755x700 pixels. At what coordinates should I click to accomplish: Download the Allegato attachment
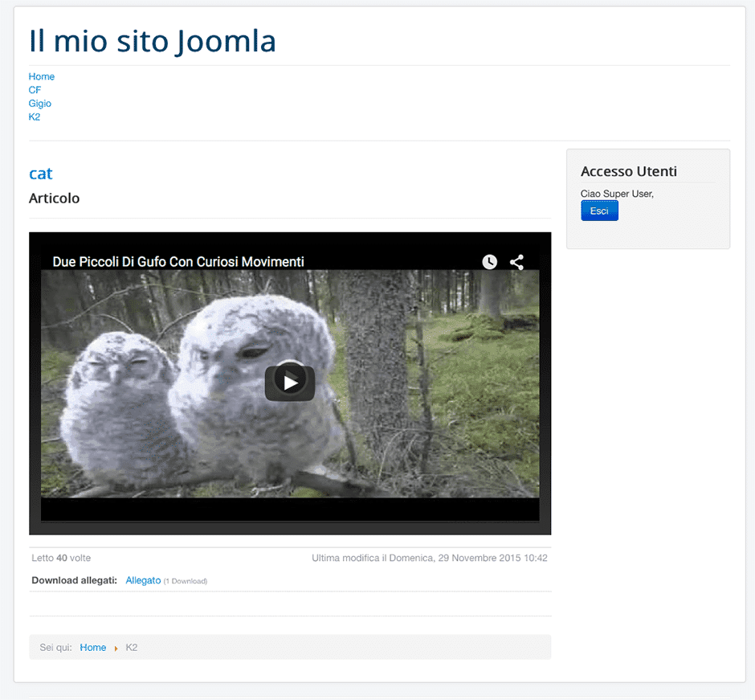(143, 580)
